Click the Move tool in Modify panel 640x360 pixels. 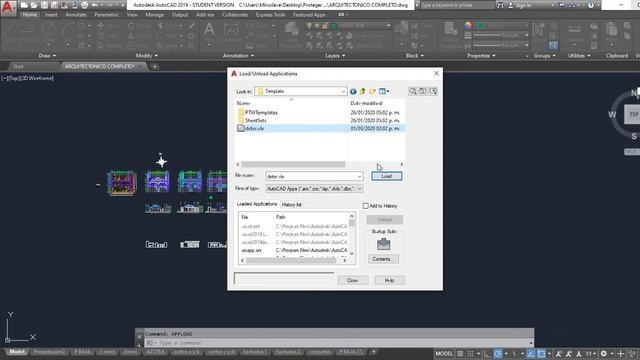click(100, 25)
